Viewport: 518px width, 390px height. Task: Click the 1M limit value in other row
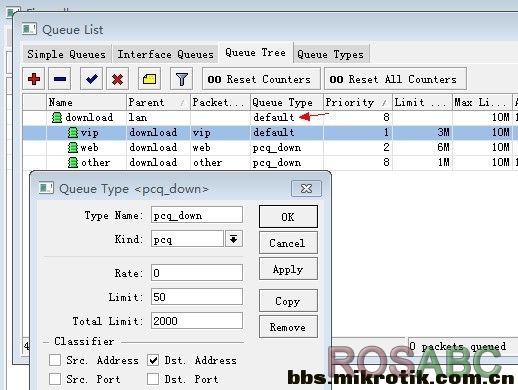[443, 162]
